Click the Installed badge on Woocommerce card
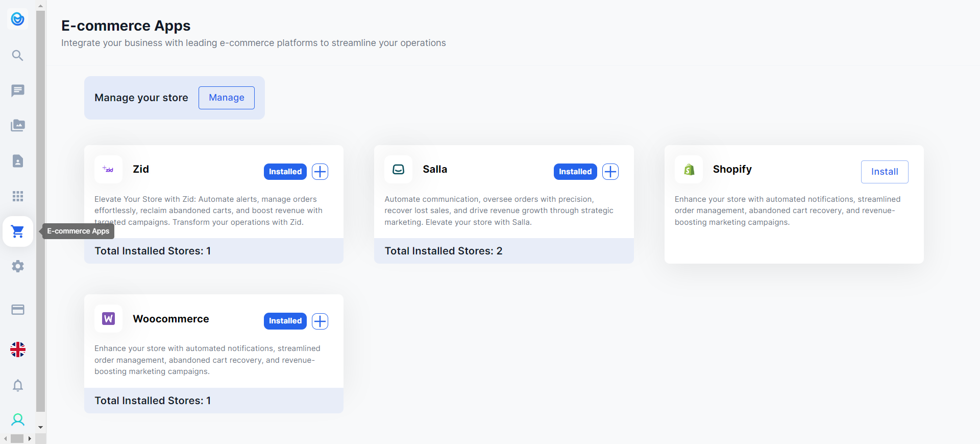This screenshot has width=980, height=444. point(285,321)
